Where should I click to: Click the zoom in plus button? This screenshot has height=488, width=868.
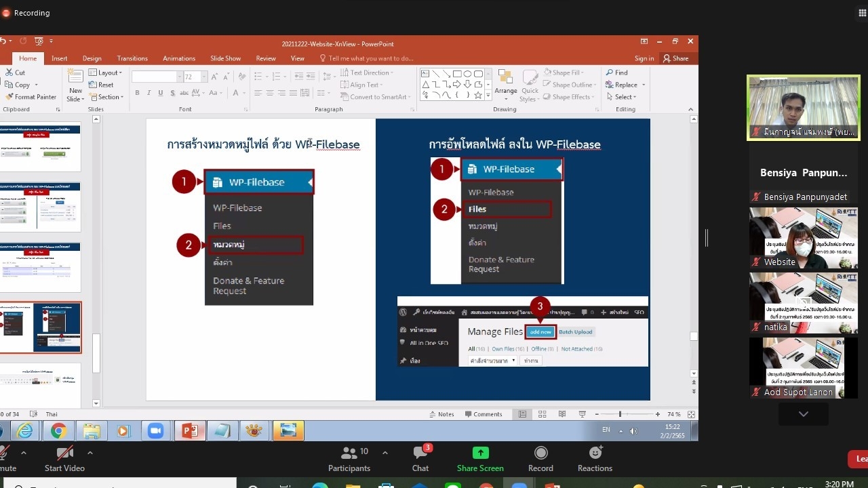[658, 414]
